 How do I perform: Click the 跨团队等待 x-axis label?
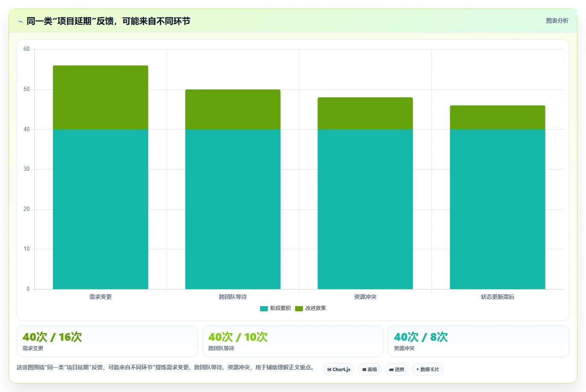[233, 297]
